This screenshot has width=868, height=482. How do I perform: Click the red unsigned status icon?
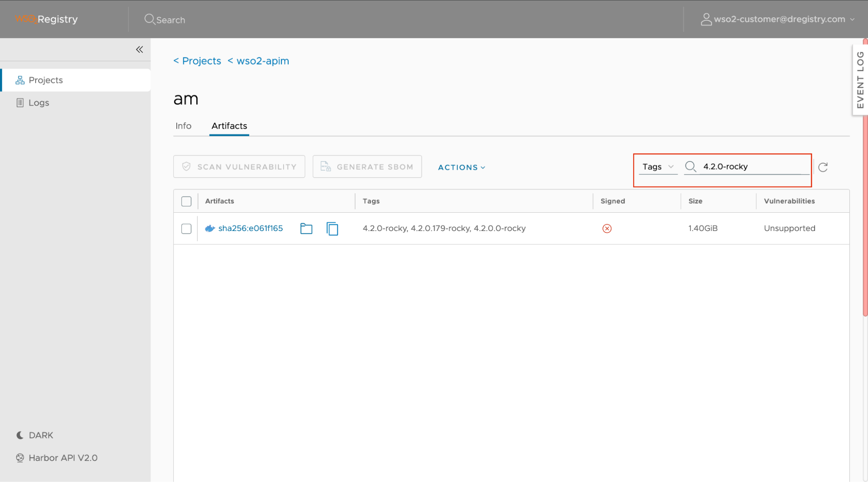coord(607,228)
